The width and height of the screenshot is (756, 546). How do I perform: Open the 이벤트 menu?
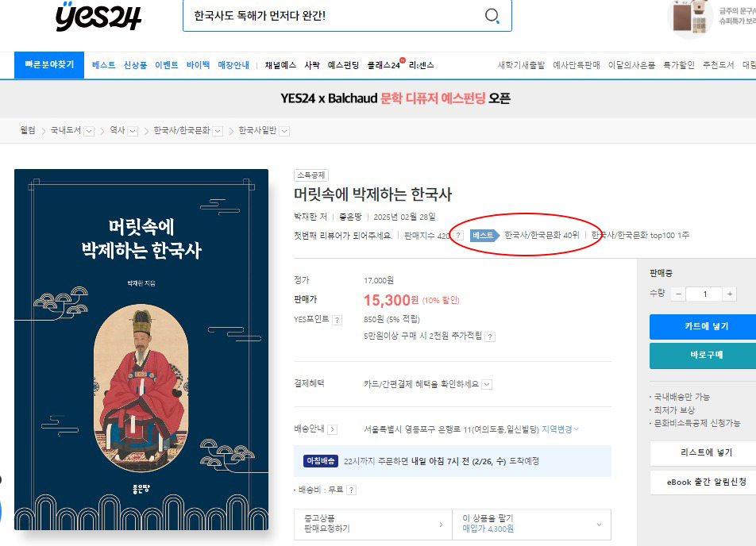pyautogui.click(x=166, y=65)
